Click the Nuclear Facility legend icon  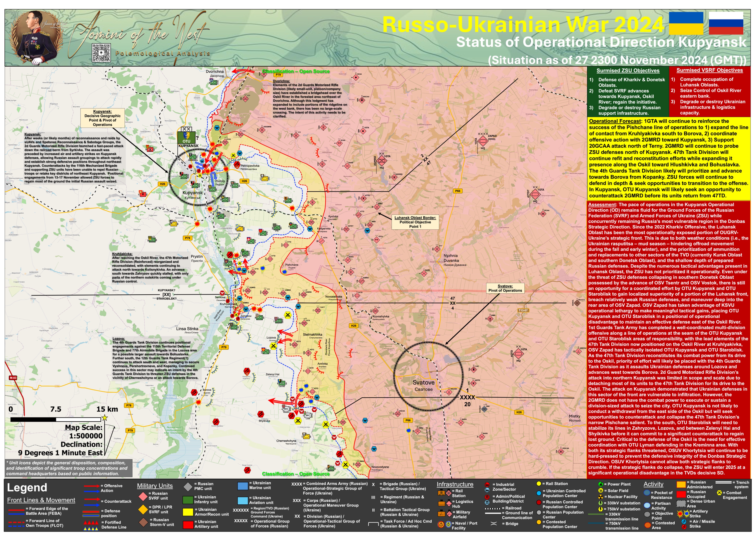pos(601,497)
